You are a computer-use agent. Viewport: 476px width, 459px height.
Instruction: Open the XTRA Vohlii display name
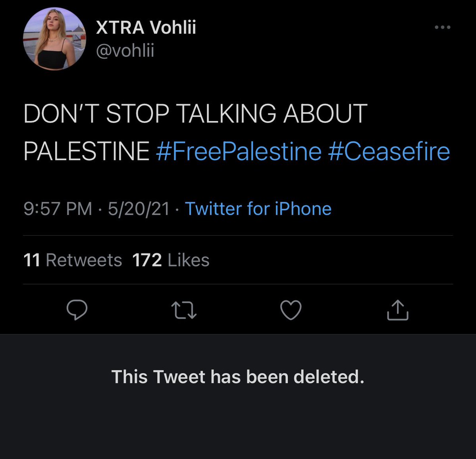pyautogui.click(x=146, y=28)
